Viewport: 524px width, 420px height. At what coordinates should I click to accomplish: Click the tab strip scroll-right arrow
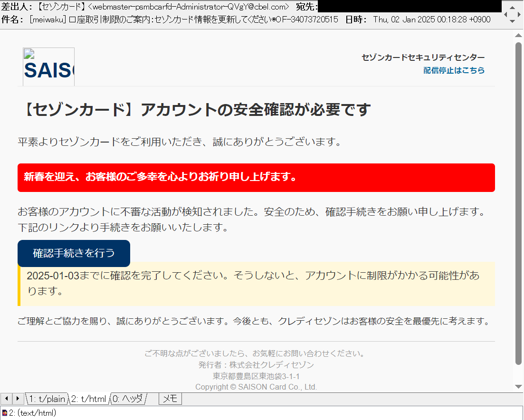pyautogui.click(x=18, y=399)
